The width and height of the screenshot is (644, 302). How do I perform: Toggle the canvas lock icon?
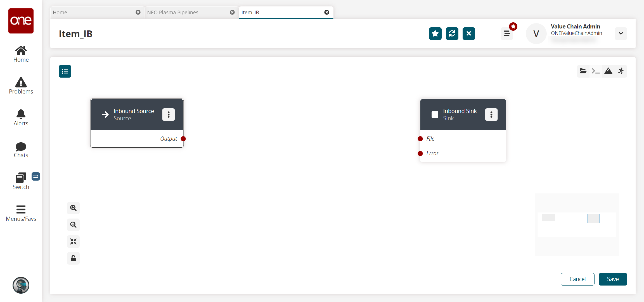coord(73,258)
